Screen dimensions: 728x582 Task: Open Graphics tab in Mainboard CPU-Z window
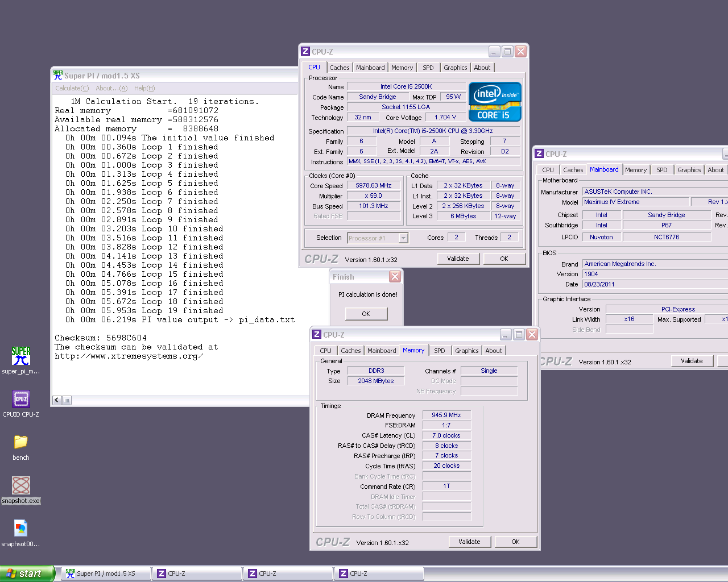(689, 170)
